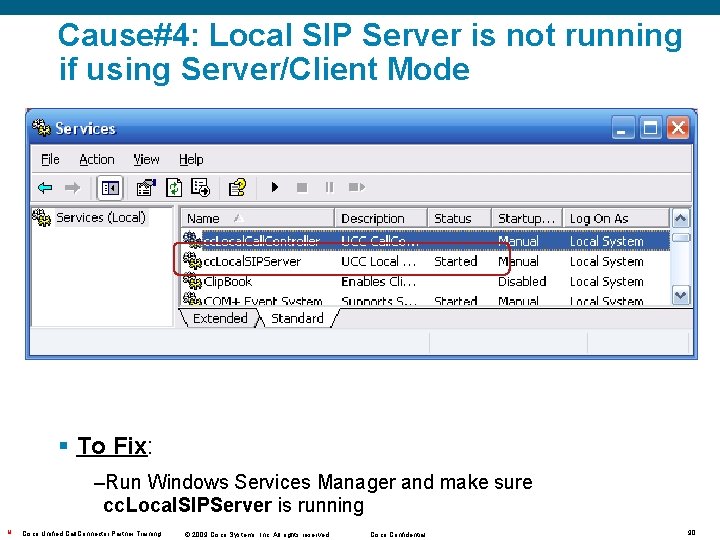Open the File menu
Screen dimensions: 720x540
[50, 159]
